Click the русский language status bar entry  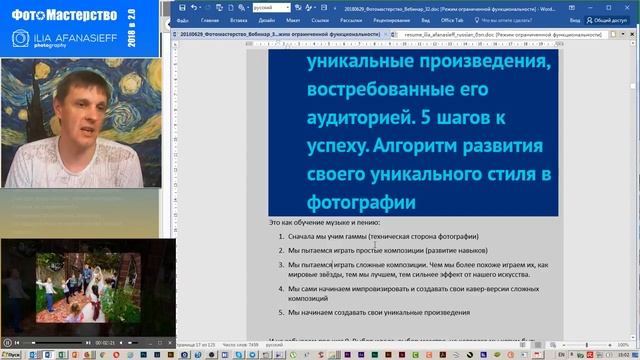coord(274,345)
